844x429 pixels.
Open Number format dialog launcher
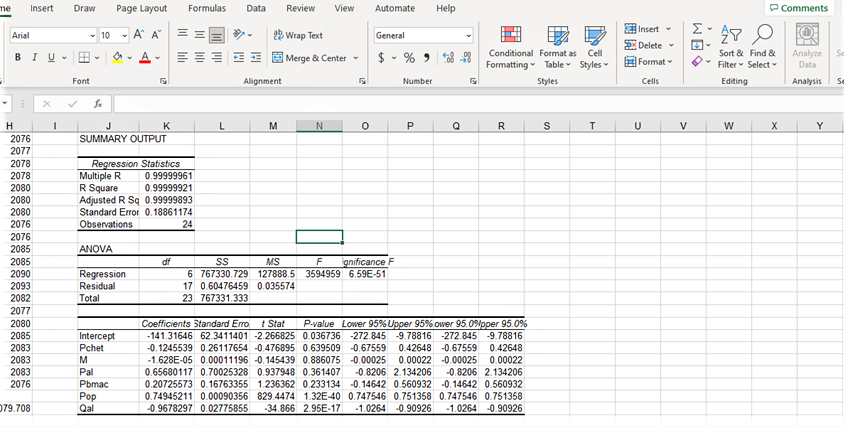tap(473, 81)
